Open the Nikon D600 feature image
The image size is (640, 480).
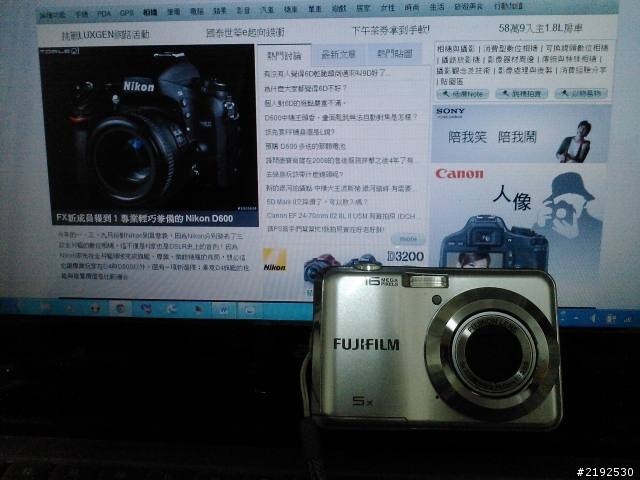tap(148, 129)
